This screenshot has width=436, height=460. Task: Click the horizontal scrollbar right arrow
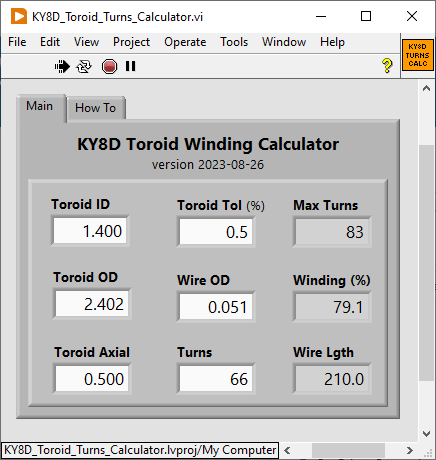(x=410, y=451)
